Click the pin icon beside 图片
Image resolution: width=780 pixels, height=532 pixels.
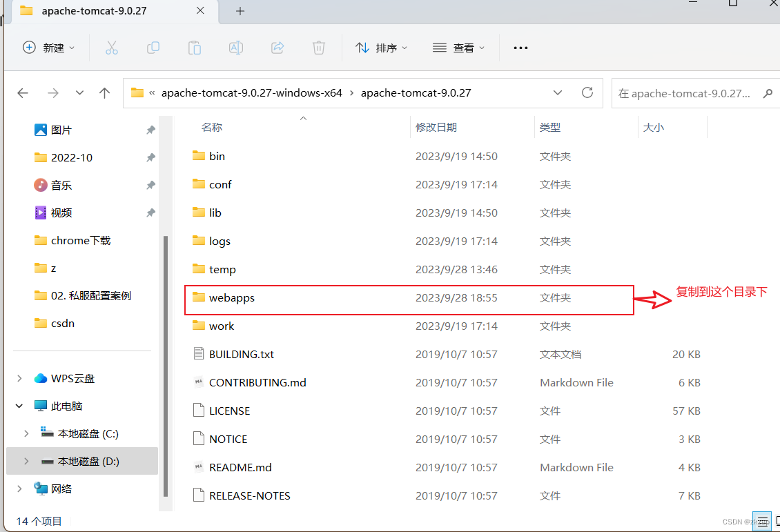(150, 130)
